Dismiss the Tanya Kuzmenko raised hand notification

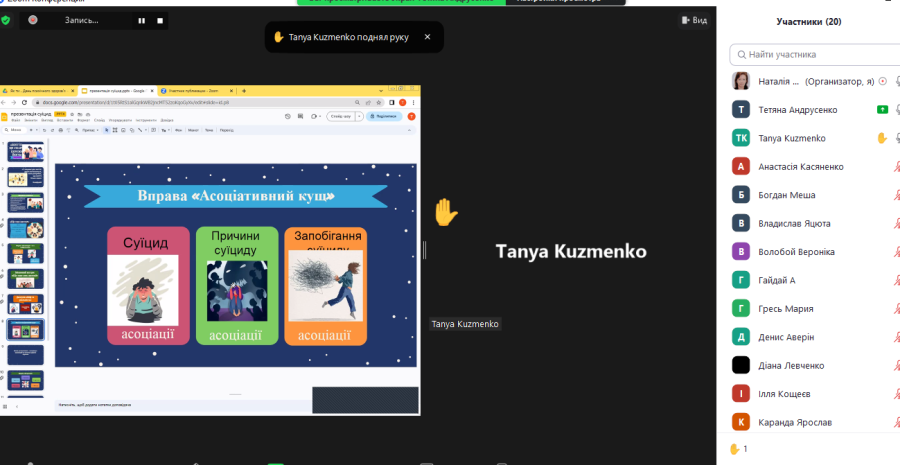tap(427, 37)
